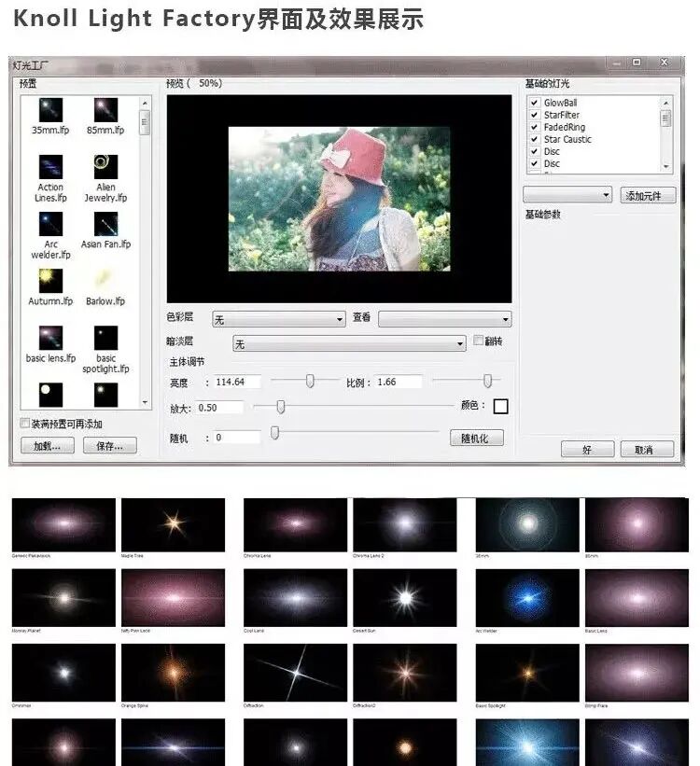The width and height of the screenshot is (700, 766).
Task: Pick the Action Lines.lfp preset
Action: pos(50,167)
